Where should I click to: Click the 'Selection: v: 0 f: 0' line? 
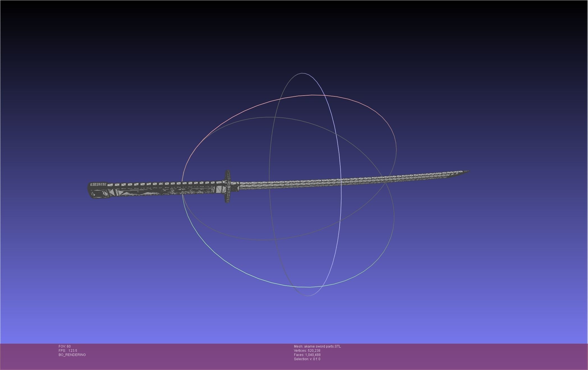(307, 359)
